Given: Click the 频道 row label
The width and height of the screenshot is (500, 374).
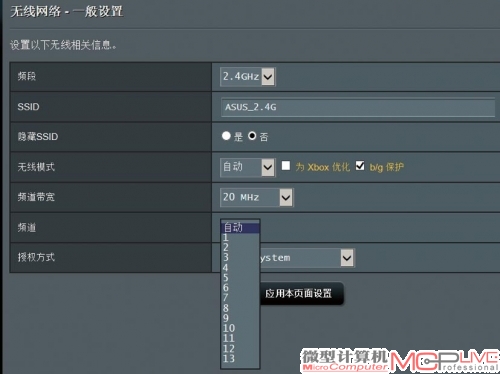Looking at the screenshot, I should pos(27,228).
